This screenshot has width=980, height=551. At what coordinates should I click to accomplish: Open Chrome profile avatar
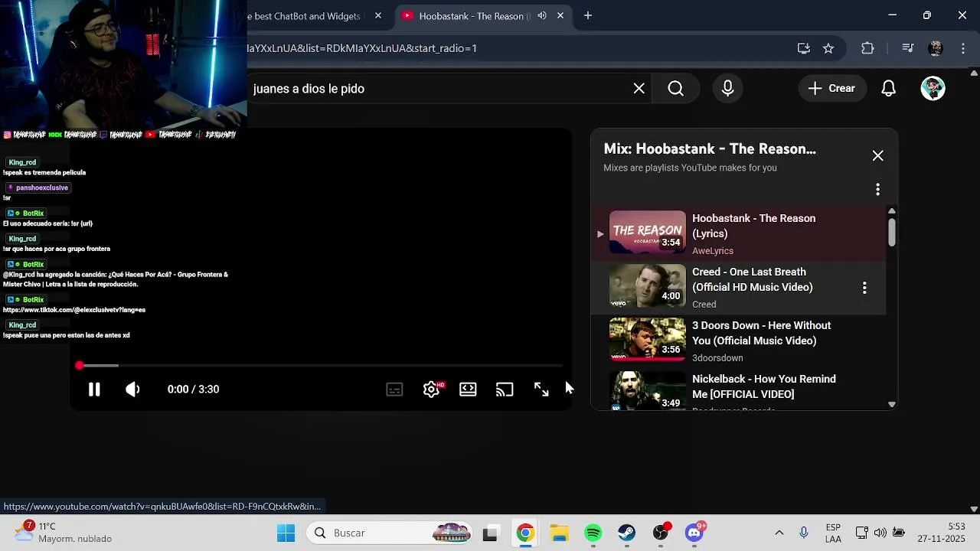[936, 48]
